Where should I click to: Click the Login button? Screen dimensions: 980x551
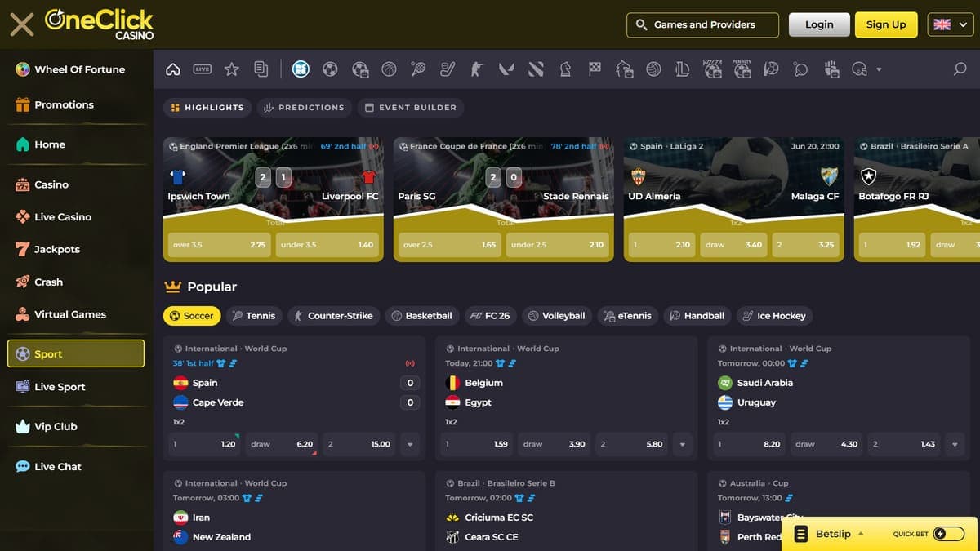[819, 24]
